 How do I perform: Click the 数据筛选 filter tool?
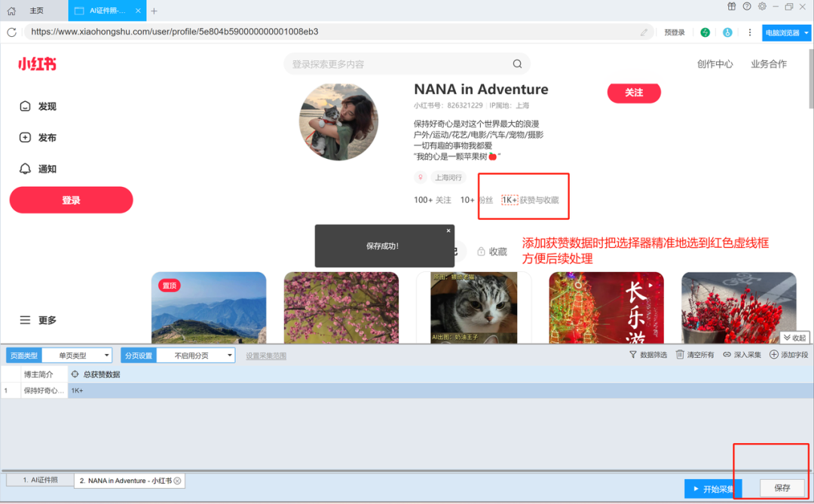(648, 355)
